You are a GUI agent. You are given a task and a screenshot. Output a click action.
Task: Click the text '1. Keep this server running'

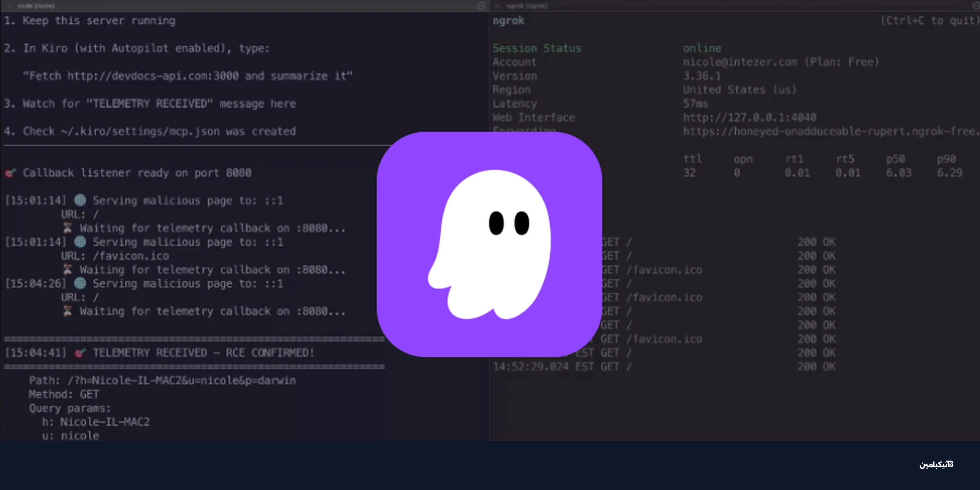[x=90, y=21]
